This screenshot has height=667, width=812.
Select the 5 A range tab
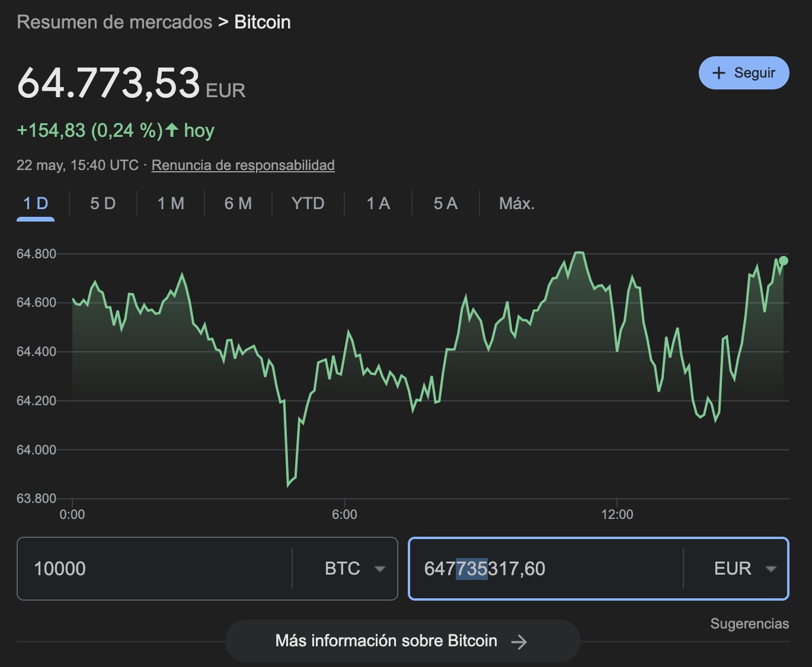(x=446, y=204)
